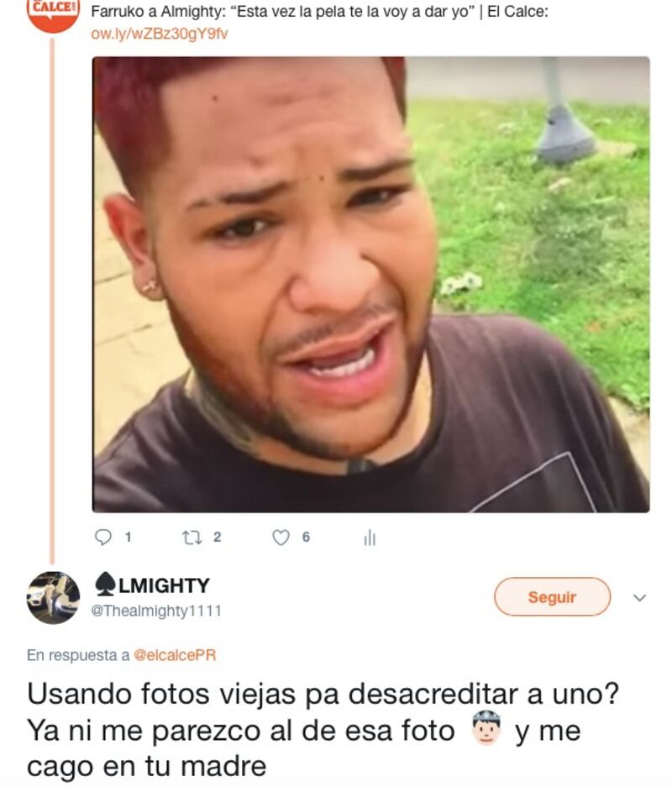
Task: Click the spade symbol in the display name
Action: 105,585
